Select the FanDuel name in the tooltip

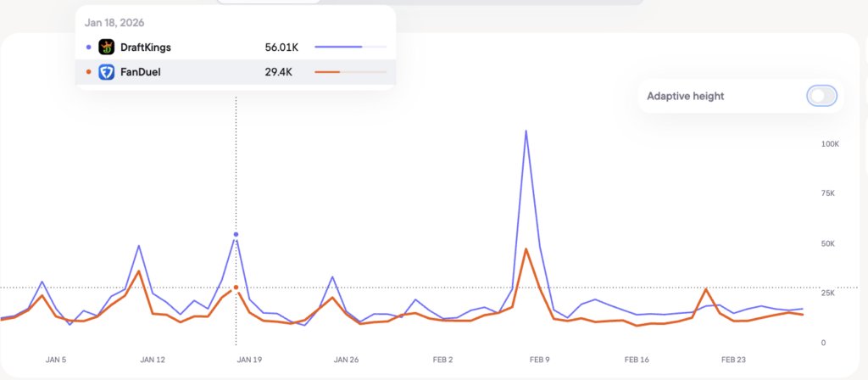(x=141, y=73)
